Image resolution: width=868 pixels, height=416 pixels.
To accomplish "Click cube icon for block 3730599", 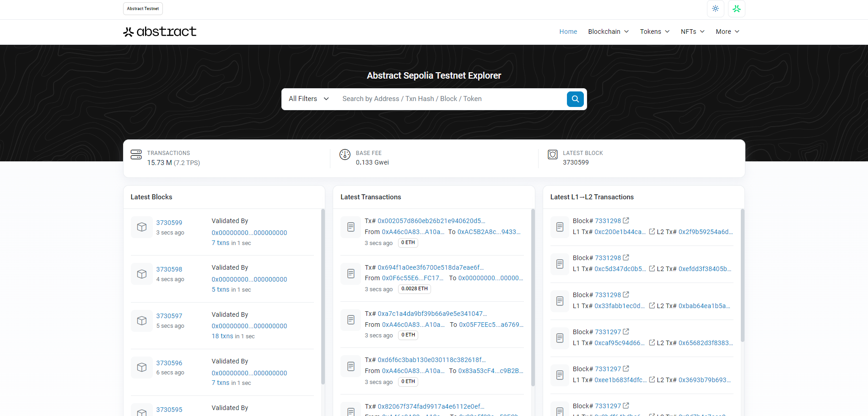I will tap(142, 227).
